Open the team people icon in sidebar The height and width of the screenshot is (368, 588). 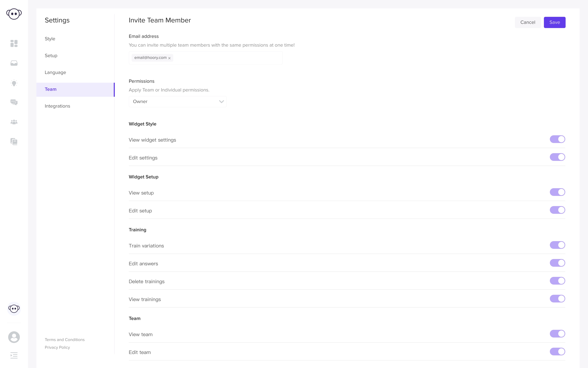pos(14,122)
